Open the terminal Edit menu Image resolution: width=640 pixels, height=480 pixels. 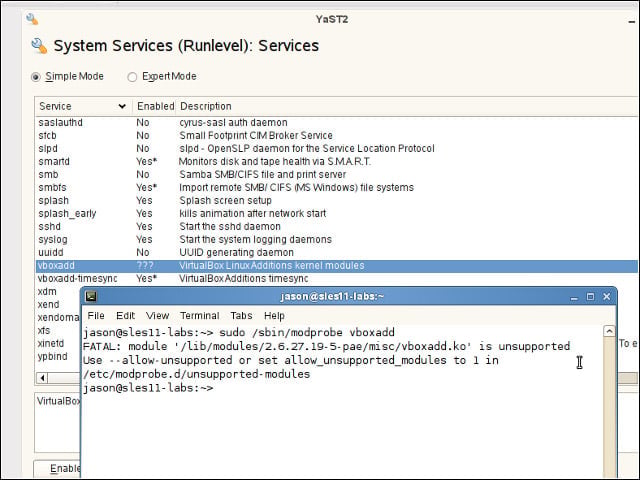point(125,316)
